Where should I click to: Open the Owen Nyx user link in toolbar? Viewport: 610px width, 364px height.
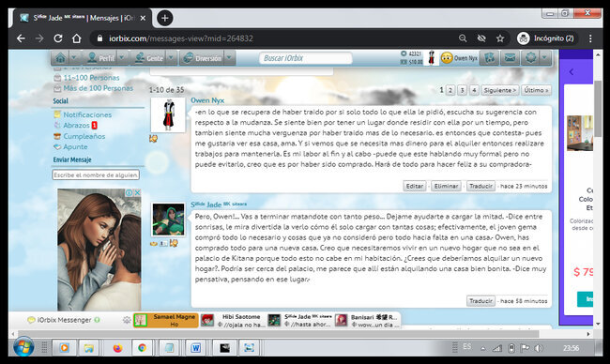coord(465,58)
